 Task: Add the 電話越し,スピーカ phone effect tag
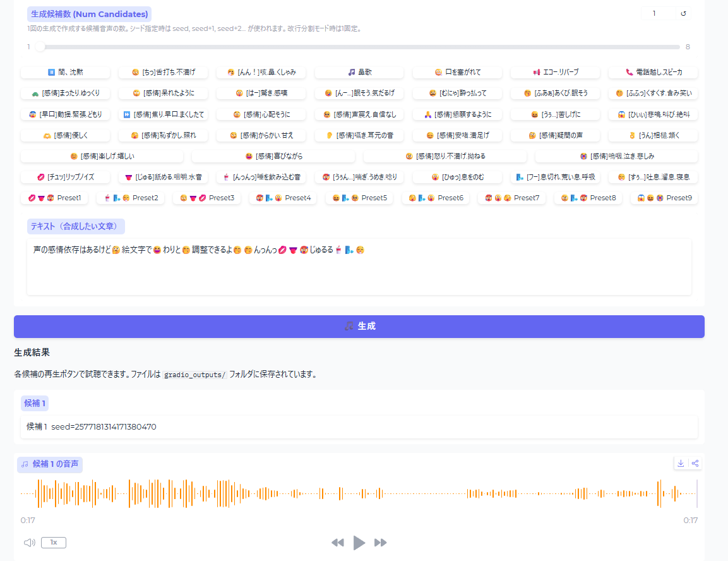(653, 72)
